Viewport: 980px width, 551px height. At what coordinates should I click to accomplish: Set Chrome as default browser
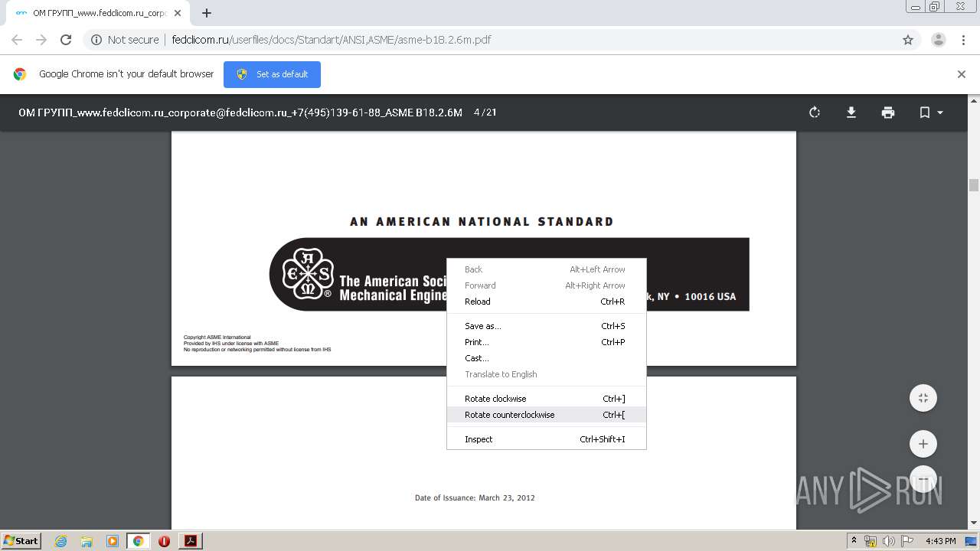[x=272, y=74]
